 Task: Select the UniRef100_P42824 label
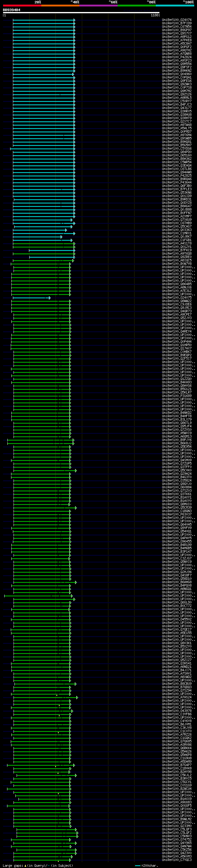point(177,57)
